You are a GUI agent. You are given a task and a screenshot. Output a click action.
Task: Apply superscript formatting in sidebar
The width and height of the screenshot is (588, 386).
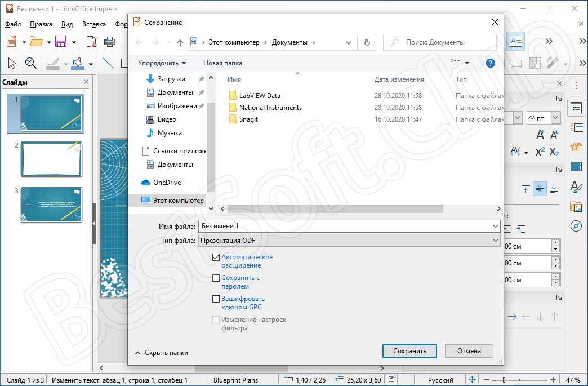click(540, 152)
